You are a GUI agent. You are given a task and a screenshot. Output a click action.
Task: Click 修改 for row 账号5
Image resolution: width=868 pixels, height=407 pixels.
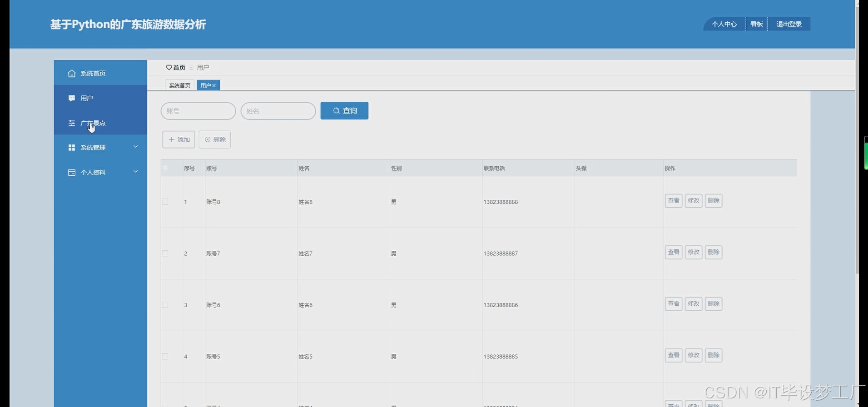694,355
